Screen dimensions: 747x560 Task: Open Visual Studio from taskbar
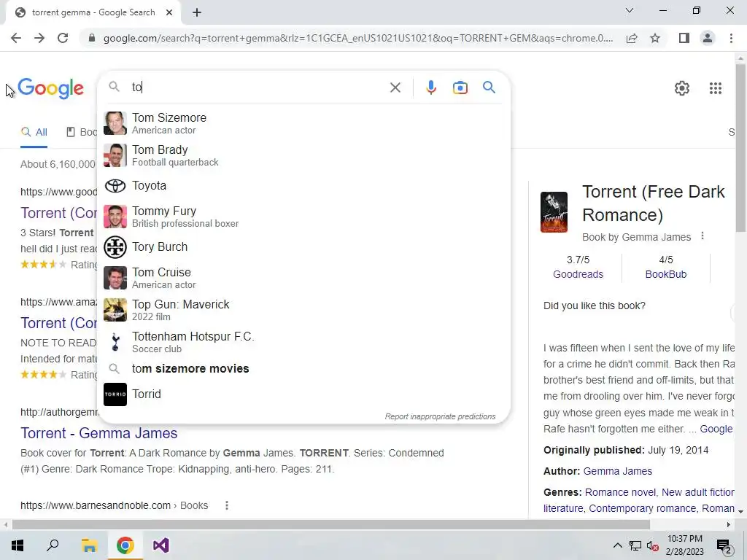point(161,545)
